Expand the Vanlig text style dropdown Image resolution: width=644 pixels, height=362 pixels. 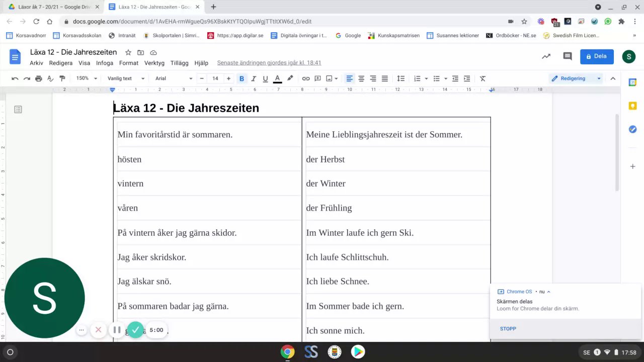(126, 78)
